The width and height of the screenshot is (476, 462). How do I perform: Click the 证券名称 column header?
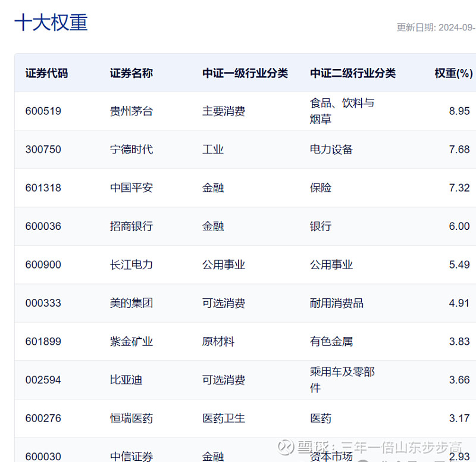131,73
